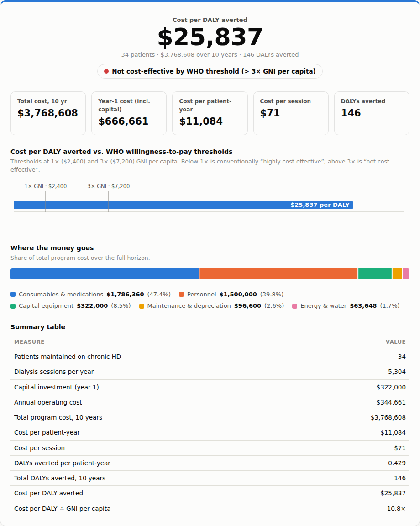The width and height of the screenshot is (420, 526).
Task: Click the 'Where the money goes' heading
Action: point(52,248)
